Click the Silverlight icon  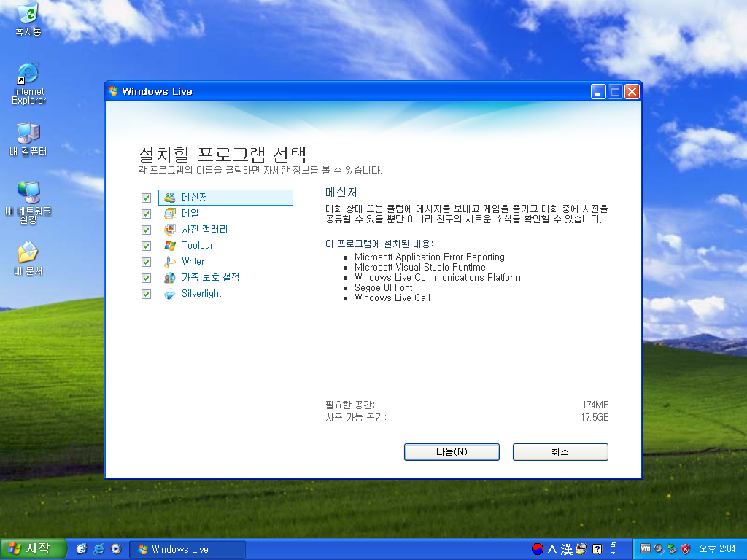click(170, 294)
